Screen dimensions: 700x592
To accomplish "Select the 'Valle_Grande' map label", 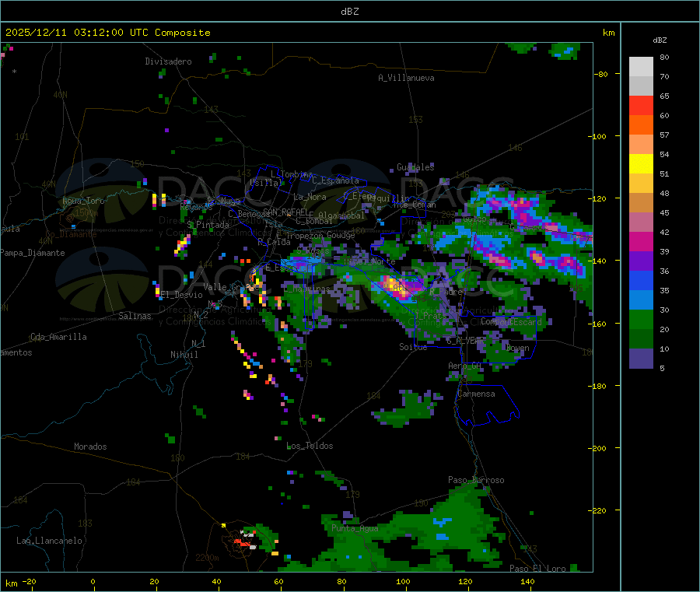I will click(x=231, y=287).
